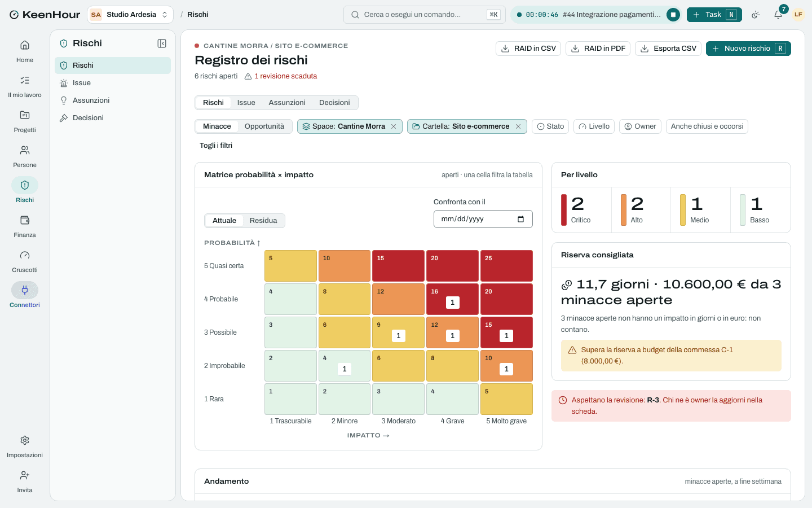This screenshot has width=812, height=508.
Task: Open Home in the left rail
Action: tap(25, 51)
